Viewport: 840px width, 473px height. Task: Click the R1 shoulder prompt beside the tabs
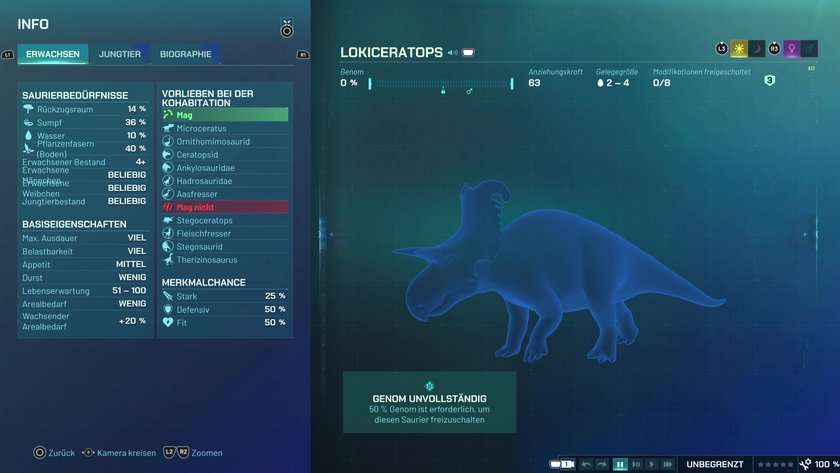[x=303, y=55]
